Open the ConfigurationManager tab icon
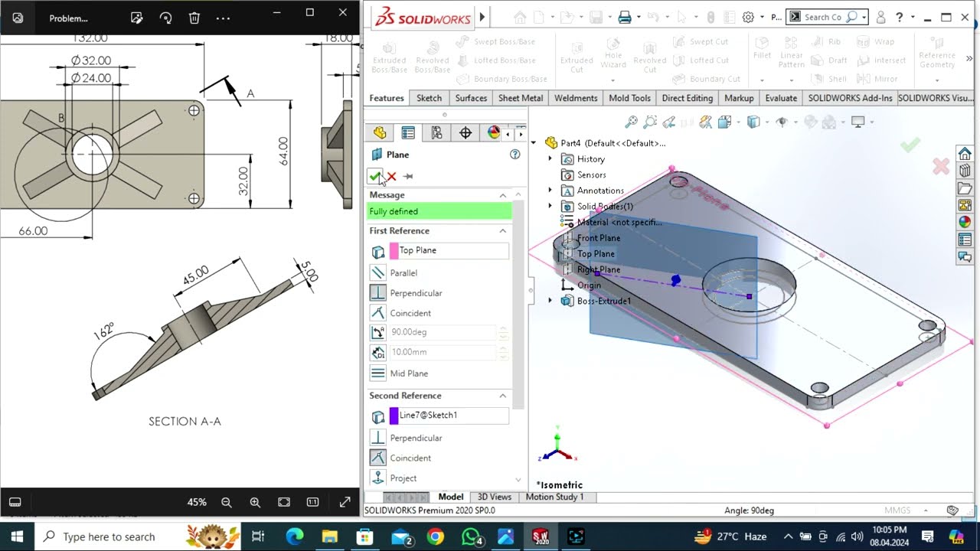Screen dimensions: 980x551 click(x=436, y=133)
